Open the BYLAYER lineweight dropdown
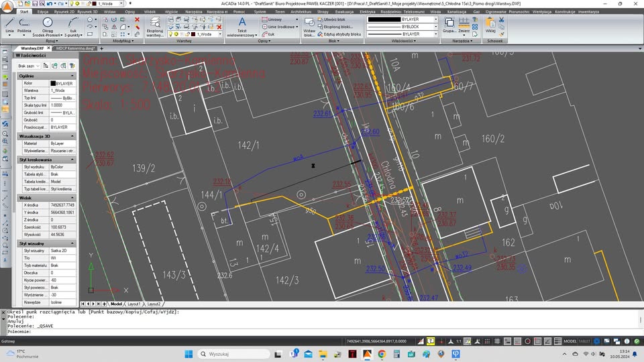This screenshot has width=644, height=362. click(436, 34)
